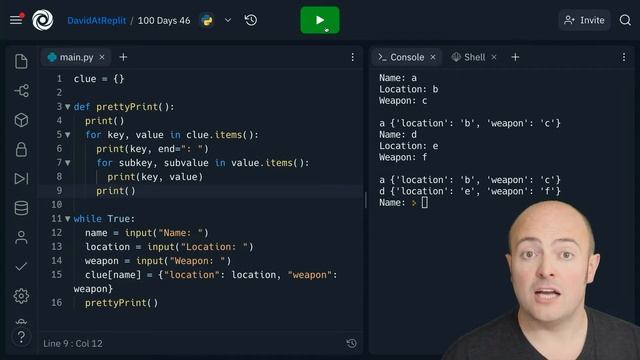Close the Console tab
640x360 pixels.
pyautogui.click(x=433, y=57)
